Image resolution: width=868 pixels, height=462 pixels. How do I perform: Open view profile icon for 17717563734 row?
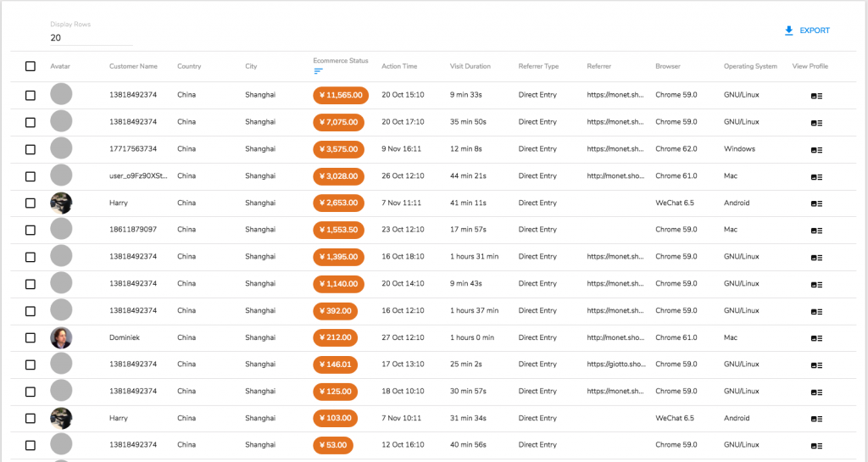pyautogui.click(x=816, y=150)
